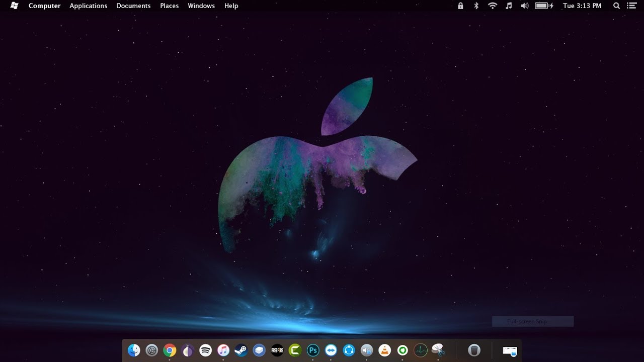Click the lock icon in menu bar
Screen dimensions: 644x362
pos(460,6)
